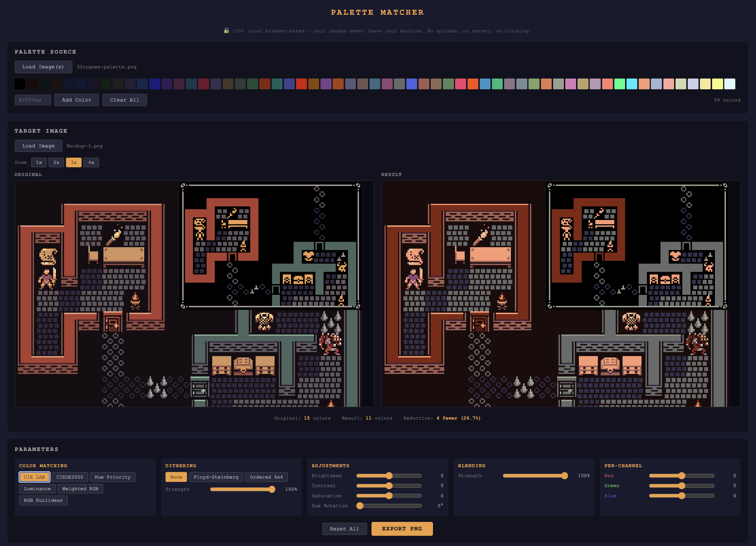
Task: Click Reset All button
Action: 344,529
